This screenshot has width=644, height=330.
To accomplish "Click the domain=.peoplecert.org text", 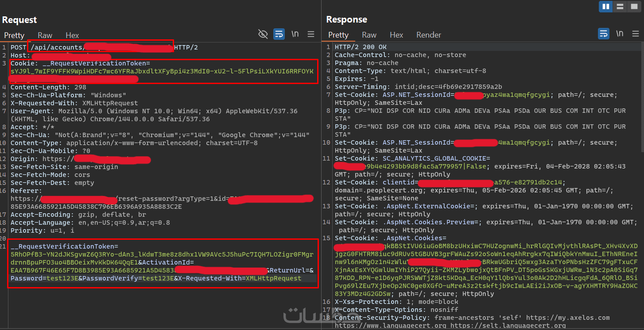I will click(x=376, y=190).
